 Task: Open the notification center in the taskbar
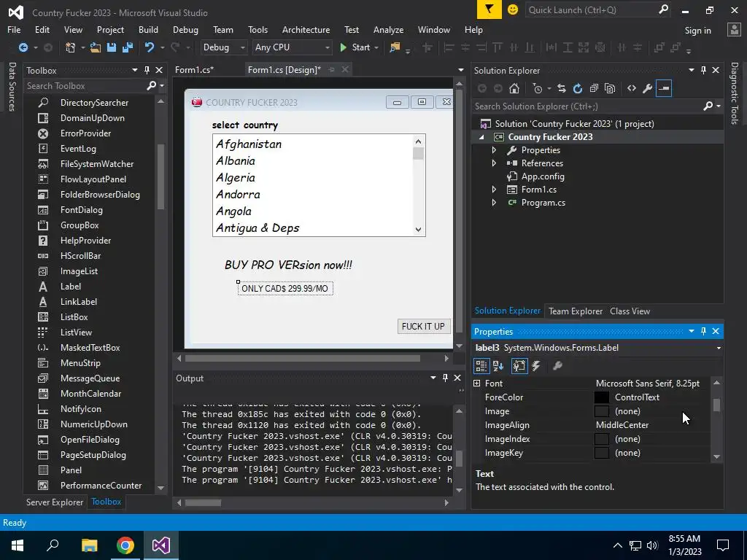coord(723,545)
